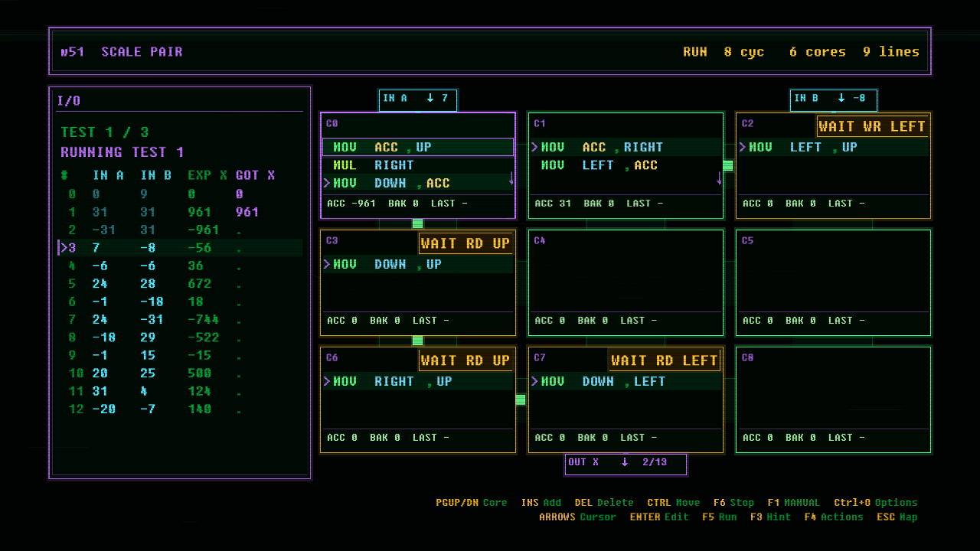Viewport: 980px width, 551px height.
Task: Select the MOV DOWN, ACC line in core C0
Action: (417, 183)
